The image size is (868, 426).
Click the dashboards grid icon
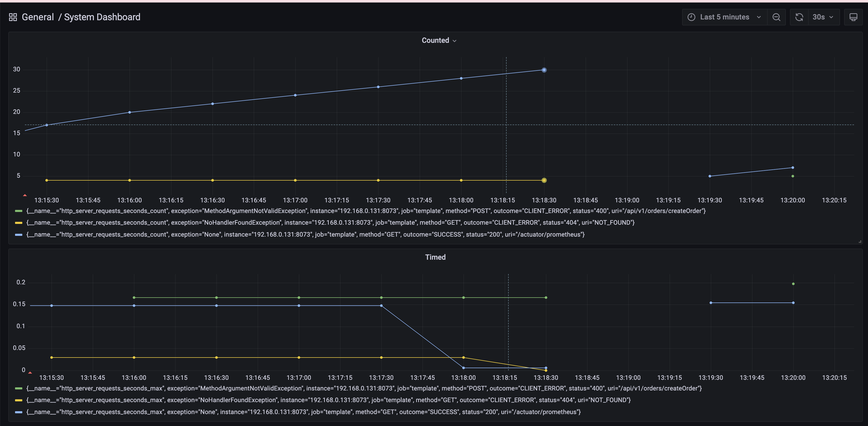coord(13,17)
